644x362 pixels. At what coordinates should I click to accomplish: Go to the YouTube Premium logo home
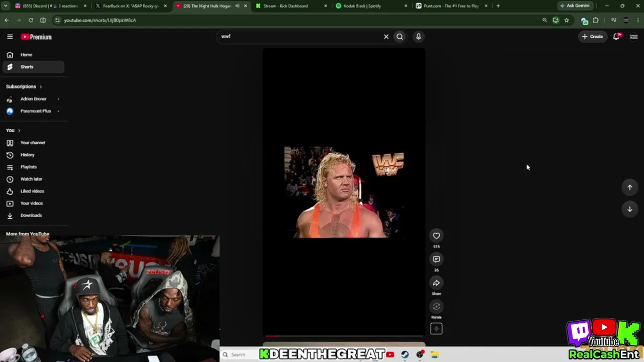coord(36,37)
